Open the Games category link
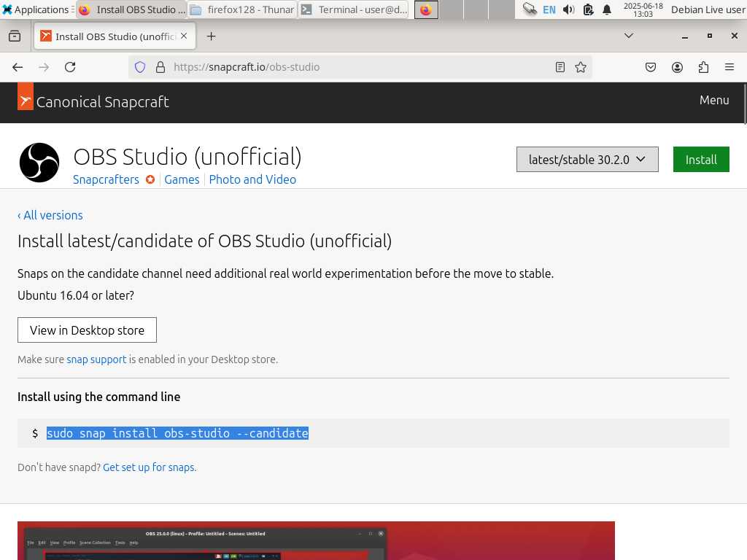The width and height of the screenshot is (747, 560). [182, 179]
